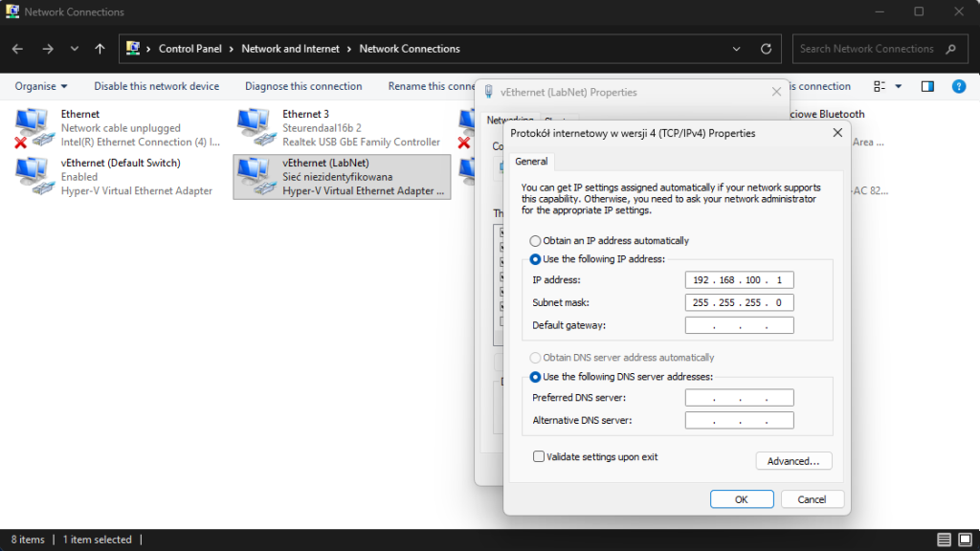Toggle the preview pane icon on the toolbar
980x551 pixels.
click(x=926, y=85)
